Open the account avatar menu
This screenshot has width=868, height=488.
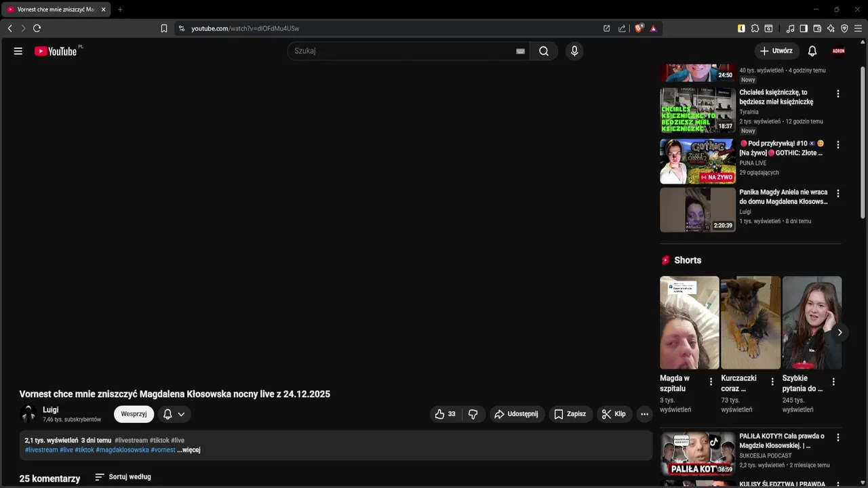click(839, 51)
